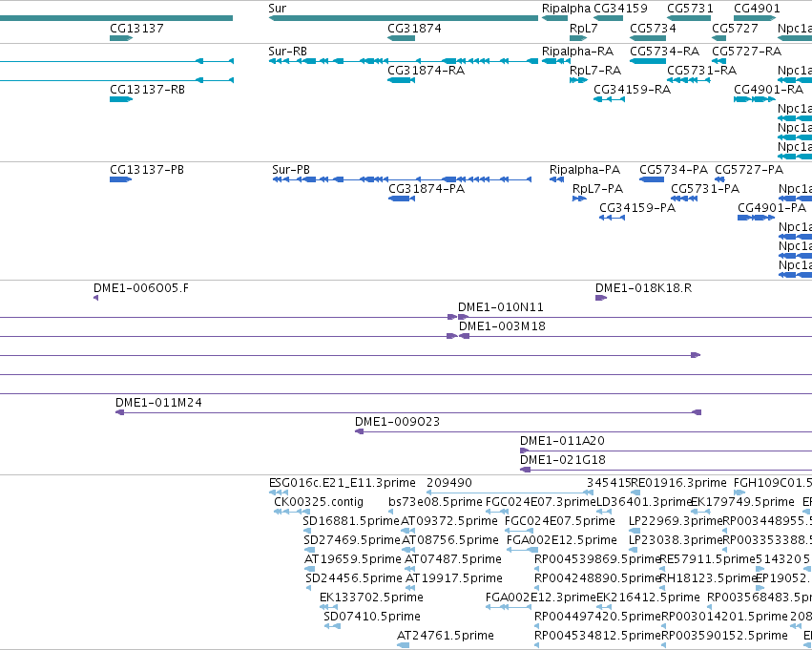The height and width of the screenshot is (650, 812).
Task: Click the SD27469.5prime EST label
Action: [352, 540]
